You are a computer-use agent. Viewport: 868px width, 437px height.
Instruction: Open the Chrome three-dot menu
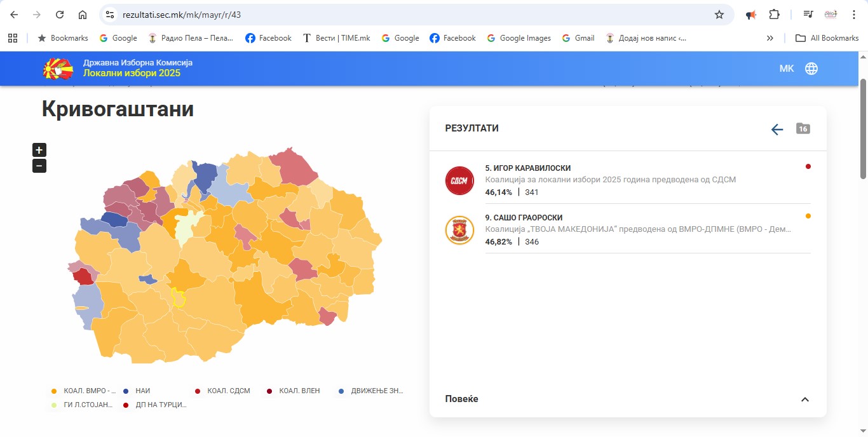pos(853,15)
